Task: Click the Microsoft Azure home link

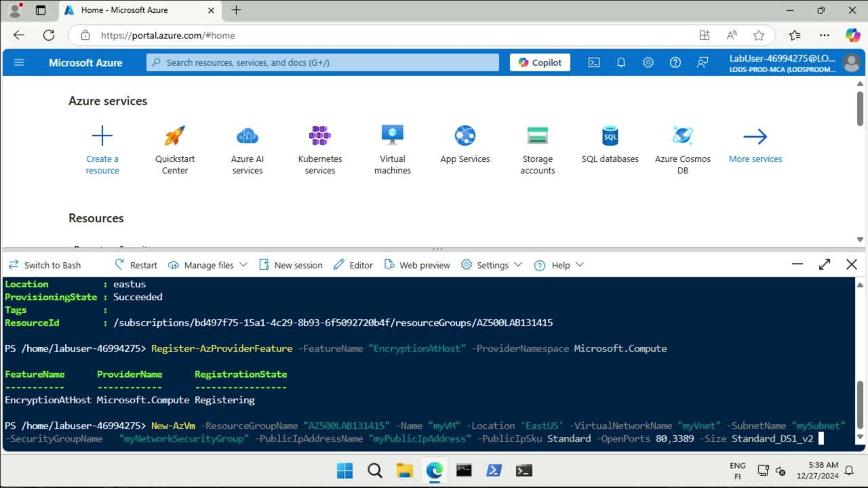Action: click(85, 62)
